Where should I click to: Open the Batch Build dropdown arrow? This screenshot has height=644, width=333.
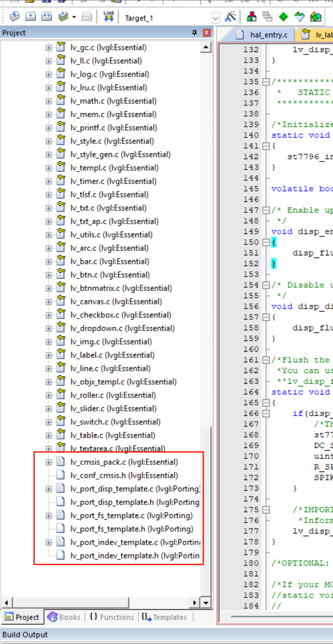[x=74, y=17]
